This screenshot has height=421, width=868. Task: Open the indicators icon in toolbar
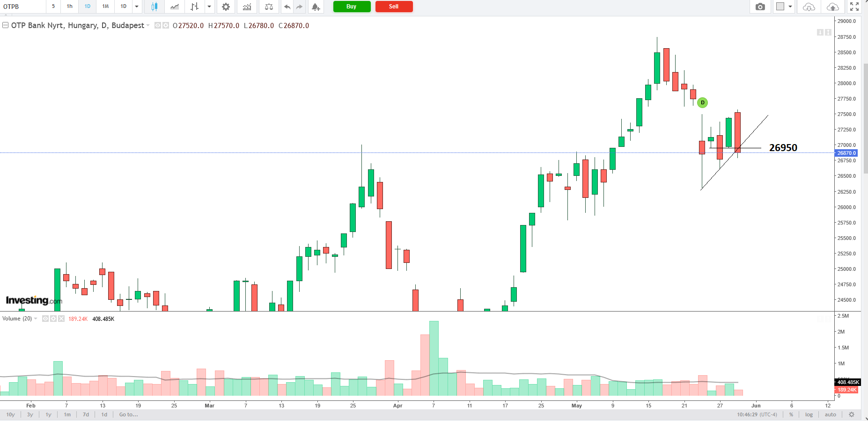[247, 7]
